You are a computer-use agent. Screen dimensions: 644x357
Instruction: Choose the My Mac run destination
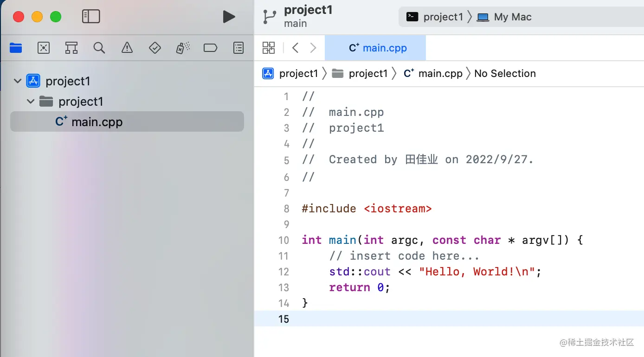(504, 17)
